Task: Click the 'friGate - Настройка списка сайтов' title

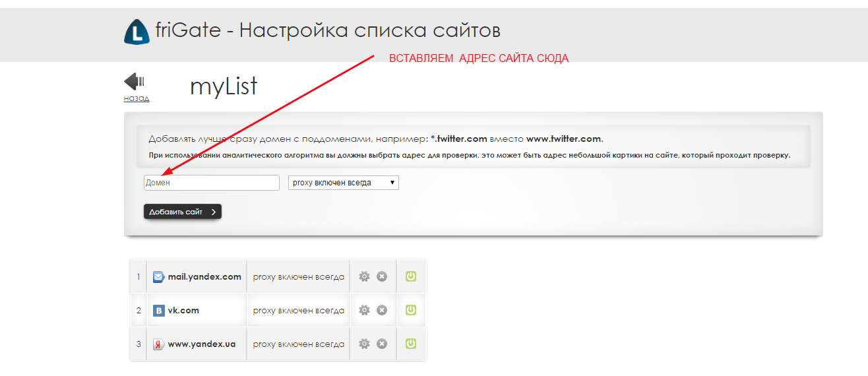Action: [x=328, y=30]
